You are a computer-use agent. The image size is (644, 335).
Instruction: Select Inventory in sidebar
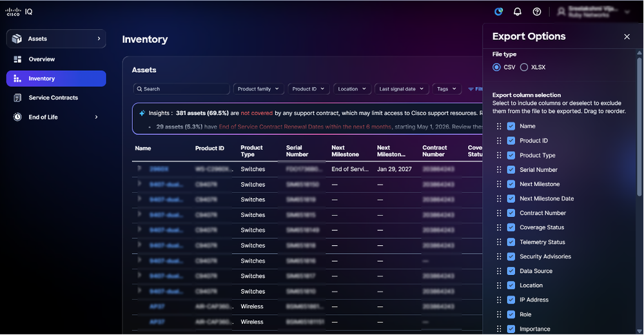point(56,79)
